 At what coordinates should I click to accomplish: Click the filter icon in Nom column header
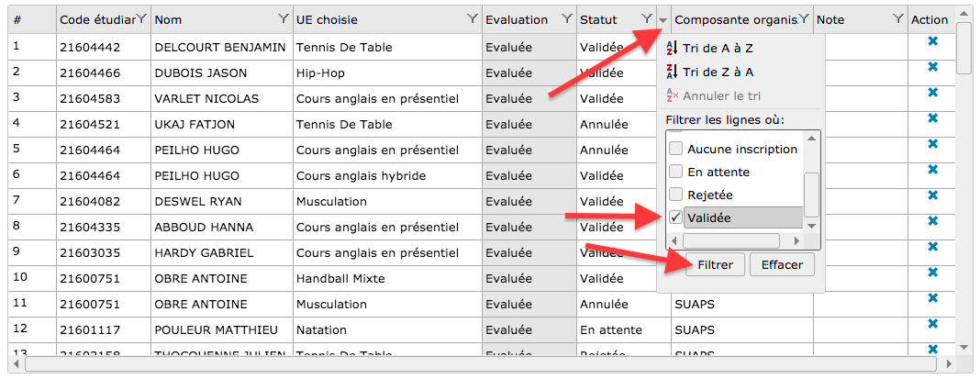click(282, 18)
